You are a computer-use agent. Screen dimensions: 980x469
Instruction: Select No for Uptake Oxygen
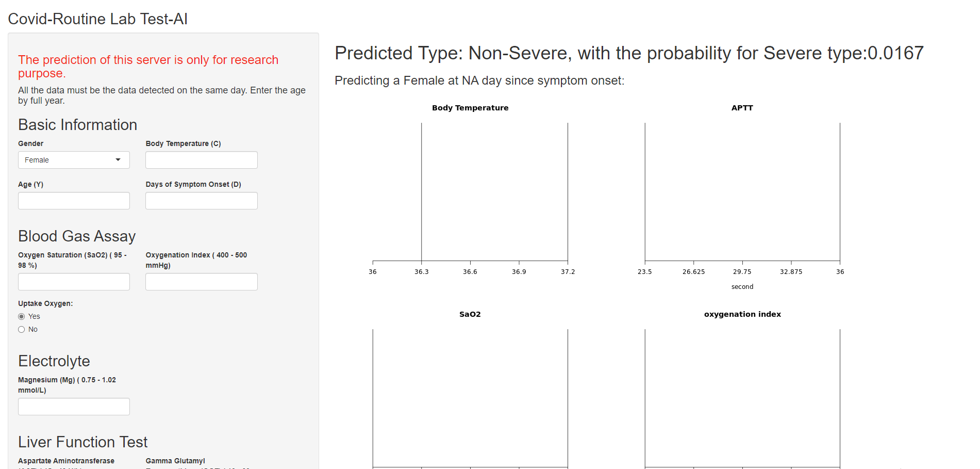(22, 329)
